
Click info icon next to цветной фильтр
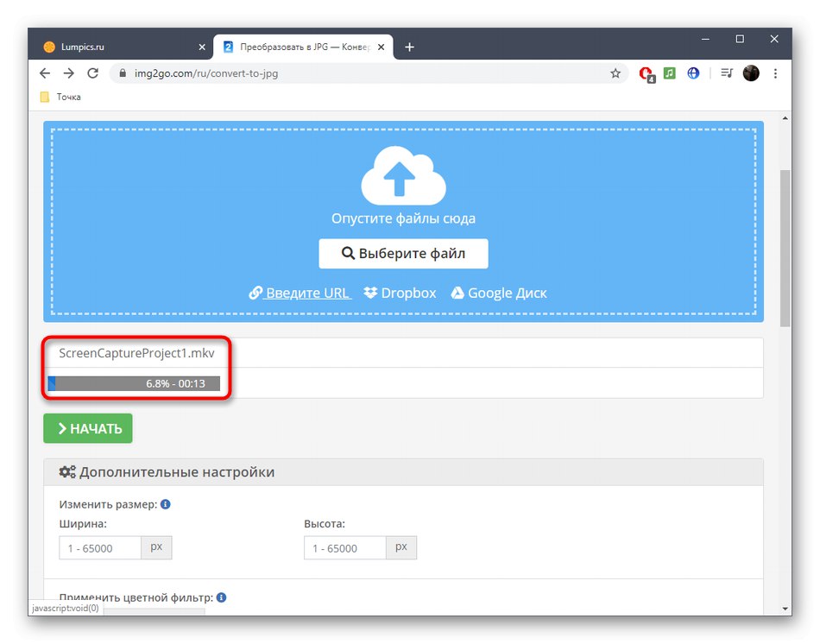pyautogui.click(x=222, y=597)
